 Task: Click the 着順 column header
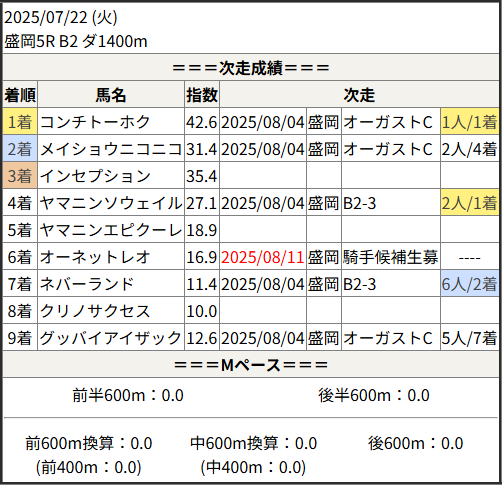20,95
